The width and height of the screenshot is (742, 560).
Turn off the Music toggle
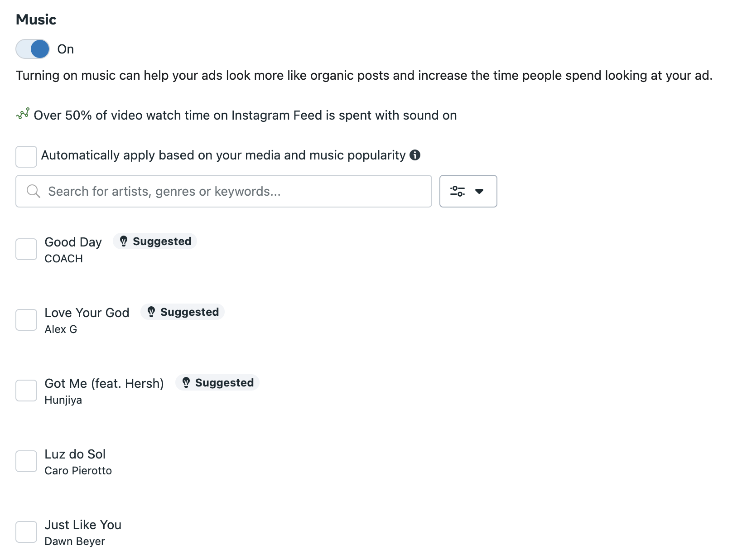click(33, 49)
